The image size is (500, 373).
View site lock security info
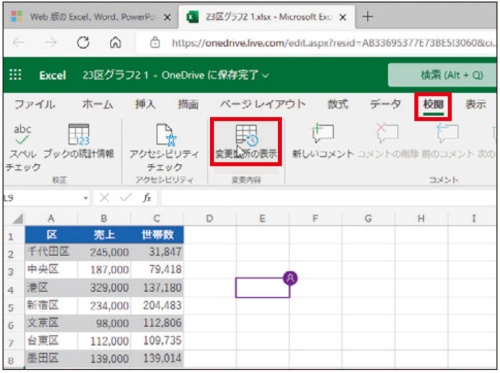[155, 43]
